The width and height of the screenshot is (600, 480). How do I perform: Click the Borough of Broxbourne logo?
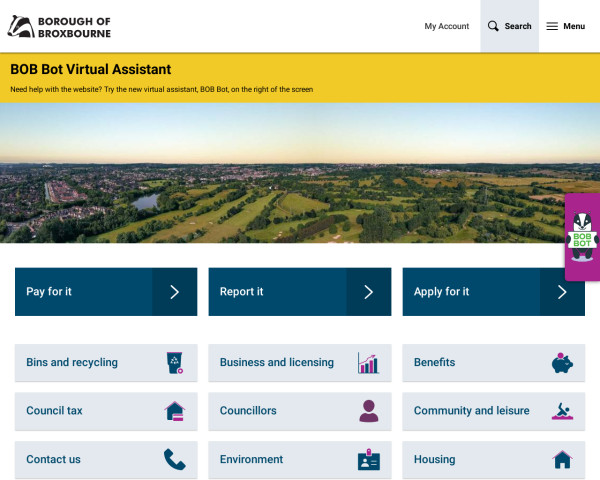coord(59,26)
